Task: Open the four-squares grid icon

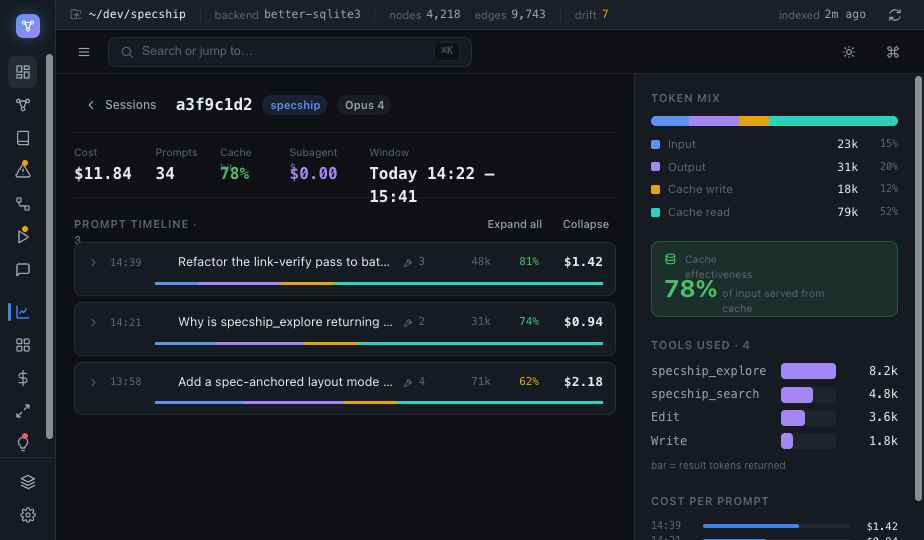Action: point(23,345)
